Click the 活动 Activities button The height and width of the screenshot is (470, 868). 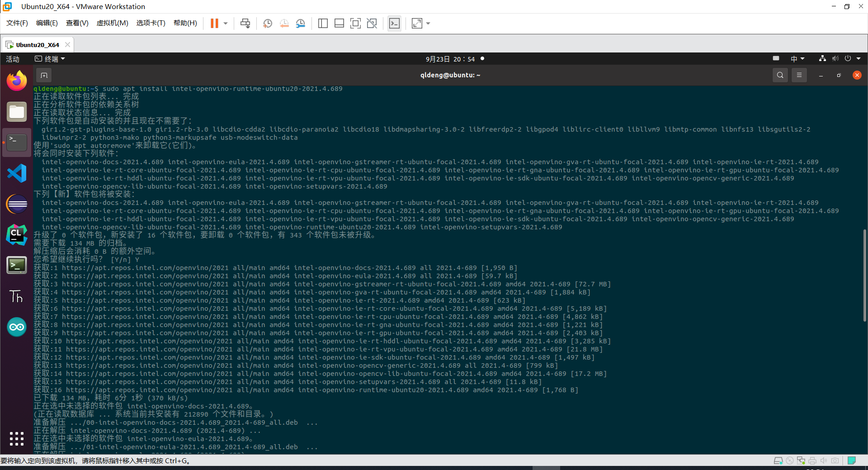click(x=13, y=59)
